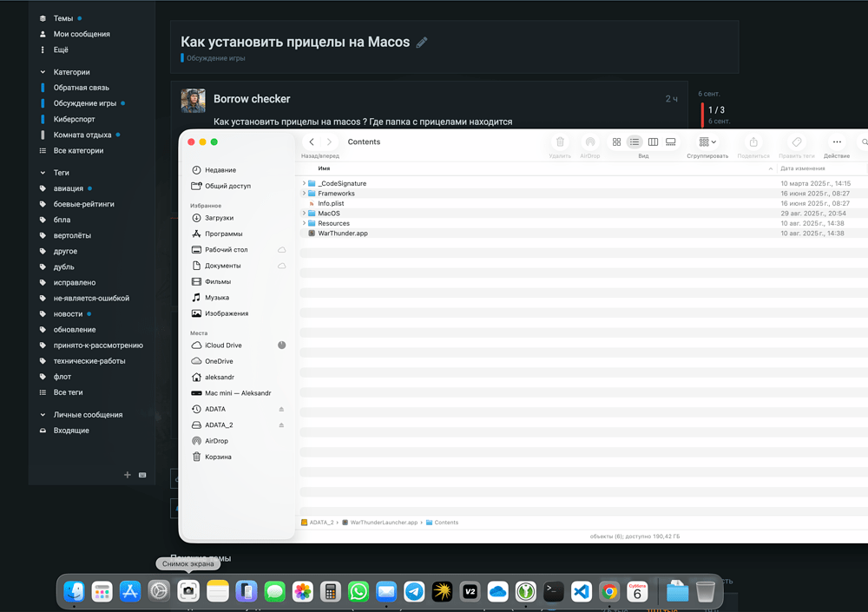868x612 pixels.
Task: Sort files by Дата изменения column header
Action: click(x=803, y=168)
